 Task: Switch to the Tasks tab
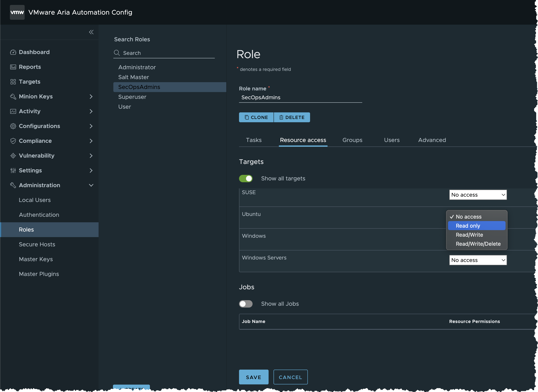[x=254, y=140]
